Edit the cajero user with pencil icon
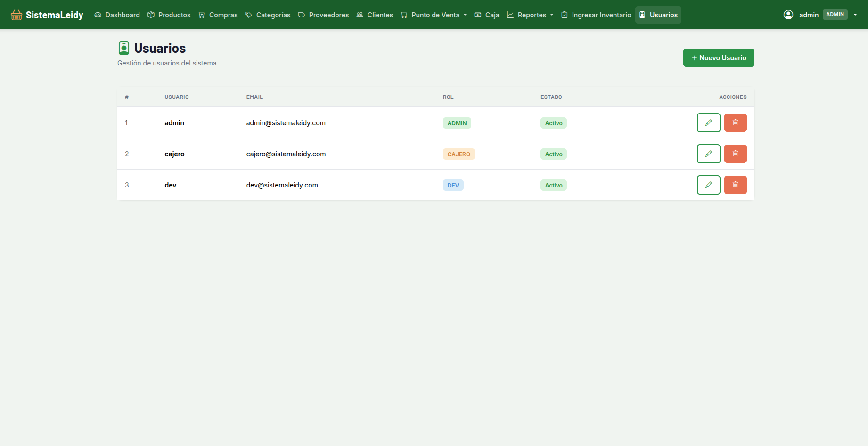This screenshot has width=868, height=446. point(708,154)
